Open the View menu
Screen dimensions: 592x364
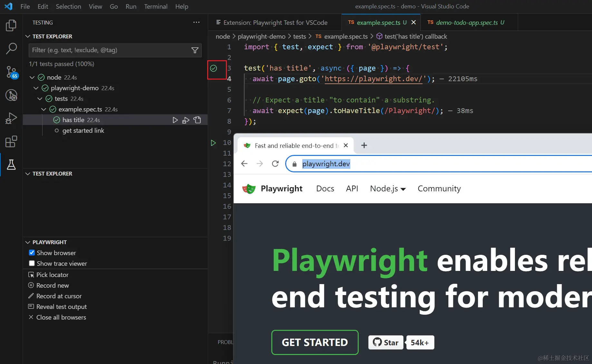pyautogui.click(x=95, y=6)
